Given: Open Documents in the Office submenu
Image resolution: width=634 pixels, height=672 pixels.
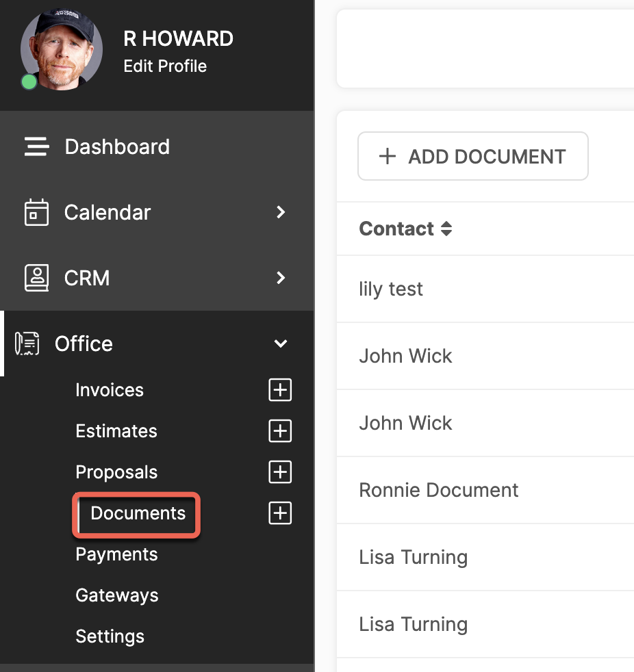Looking at the screenshot, I should (x=138, y=513).
